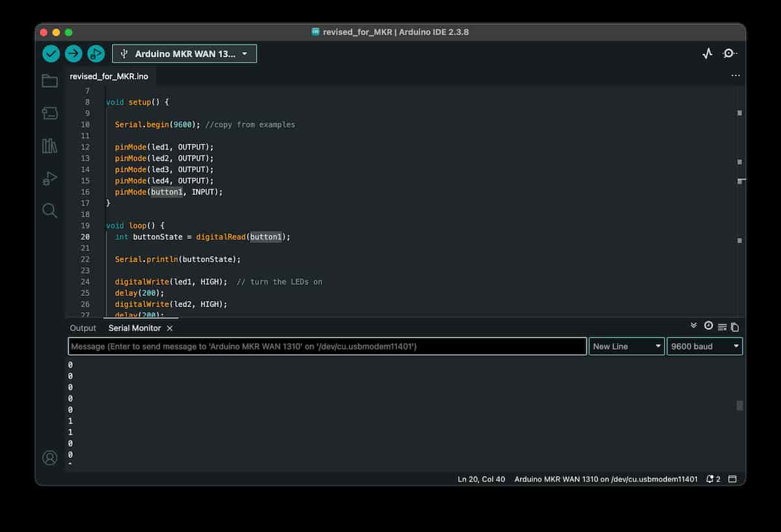Click the Verify sketch checkmark button
This screenshot has width=781, height=532.
(x=51, y=54)
